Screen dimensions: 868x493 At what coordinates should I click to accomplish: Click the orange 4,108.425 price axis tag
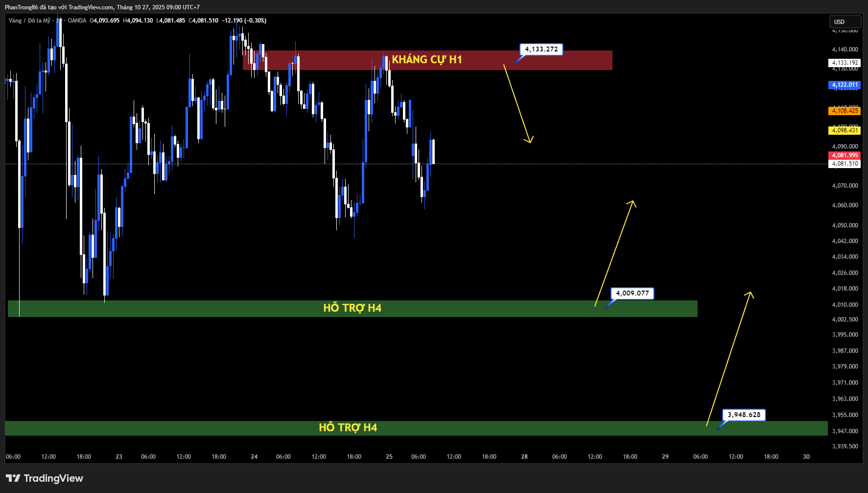[x=845, y=111]
